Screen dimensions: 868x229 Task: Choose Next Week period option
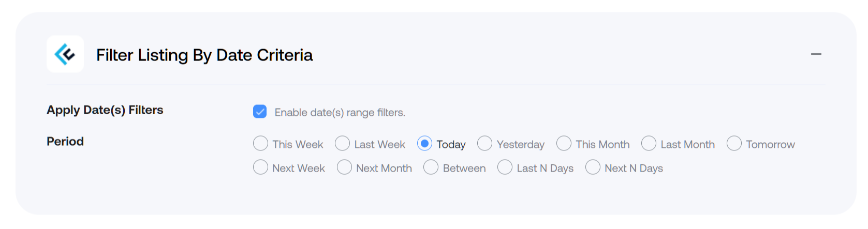260,167
